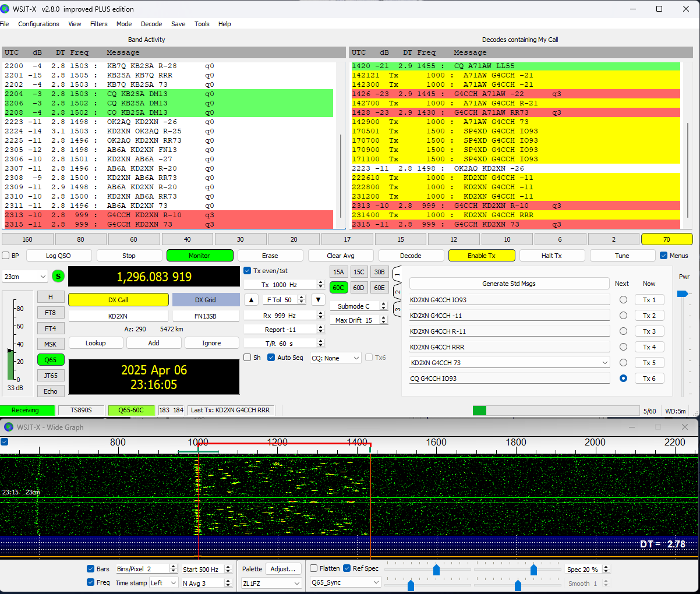Screen dimensions: 700x594
Task: Open the 23cm band dropdown
Action: [x=25, y=277]
